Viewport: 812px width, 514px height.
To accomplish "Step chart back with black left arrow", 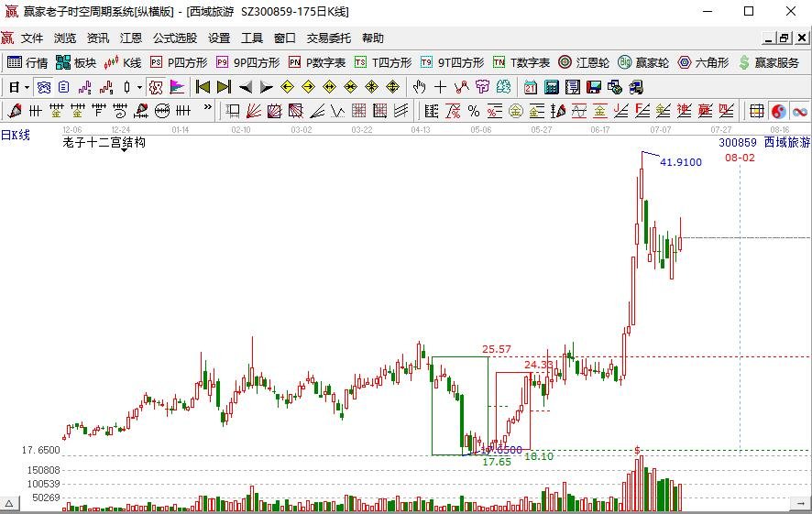I will click(246, 87).
